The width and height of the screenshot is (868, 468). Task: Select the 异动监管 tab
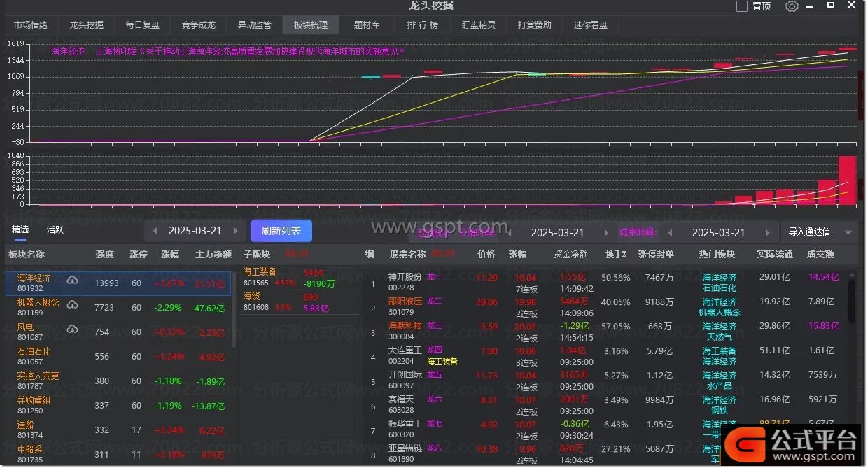point(255,25)
